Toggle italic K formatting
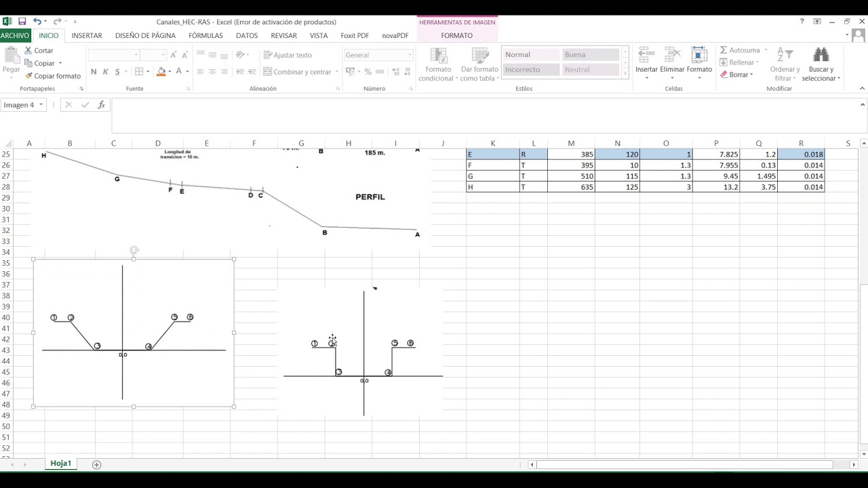The image size is (868, 488). pyautogui.click(x=105, y=72)
